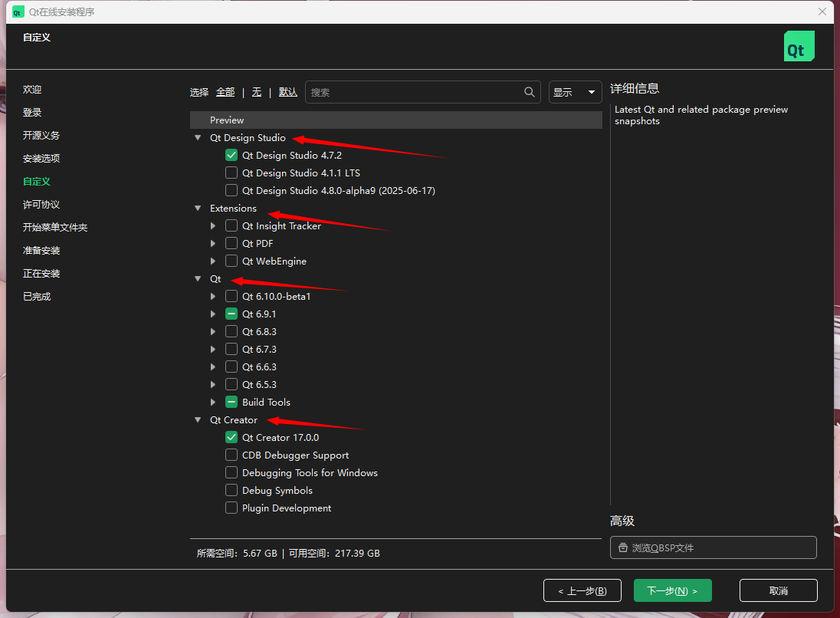Screen dimensions: 840x618
Task: Uncheck Qt Creator 17.0.0
Action: click(x=231, y=437)
